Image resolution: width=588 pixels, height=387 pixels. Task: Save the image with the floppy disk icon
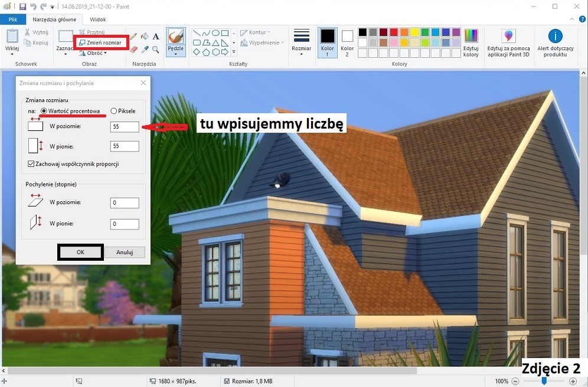(x=22, y=6)
